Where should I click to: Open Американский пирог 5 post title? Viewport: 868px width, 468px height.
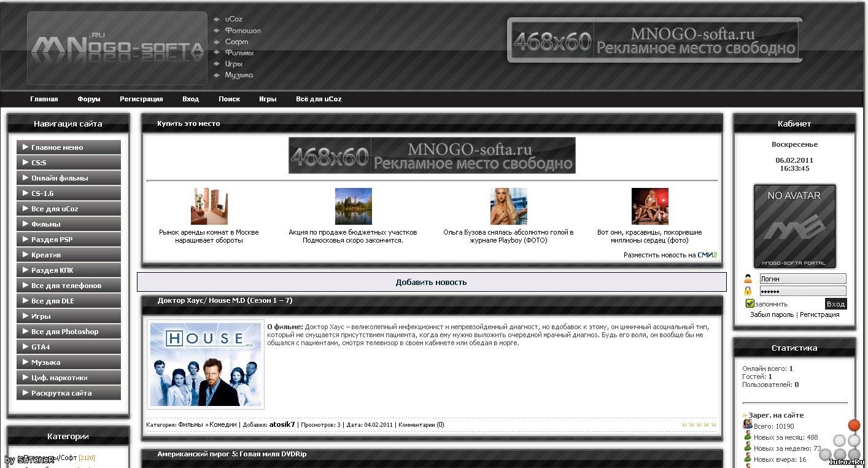pyautogui.click(x=231, y=454)
